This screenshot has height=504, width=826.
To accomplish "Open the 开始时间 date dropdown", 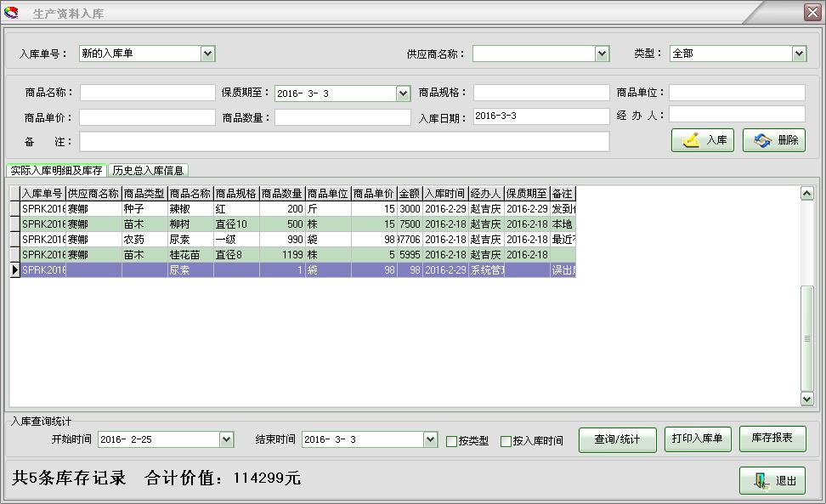I will (226, 439).
